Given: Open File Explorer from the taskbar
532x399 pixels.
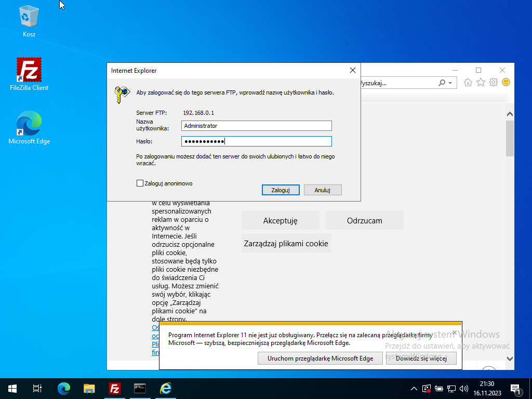Looking at the screenshot, I should (x=89, y=389).
